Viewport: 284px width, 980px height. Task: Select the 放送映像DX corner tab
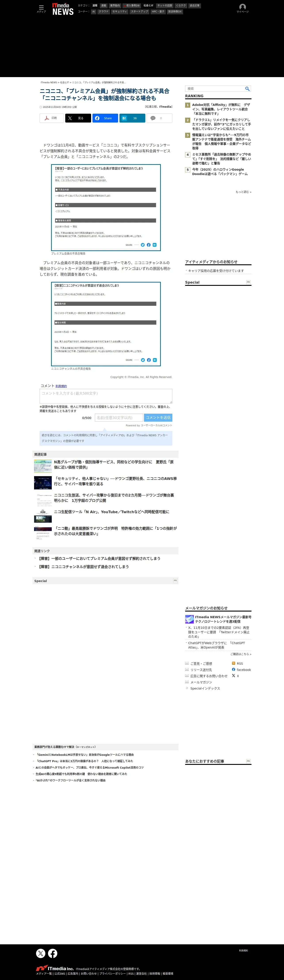coord(175,12)
